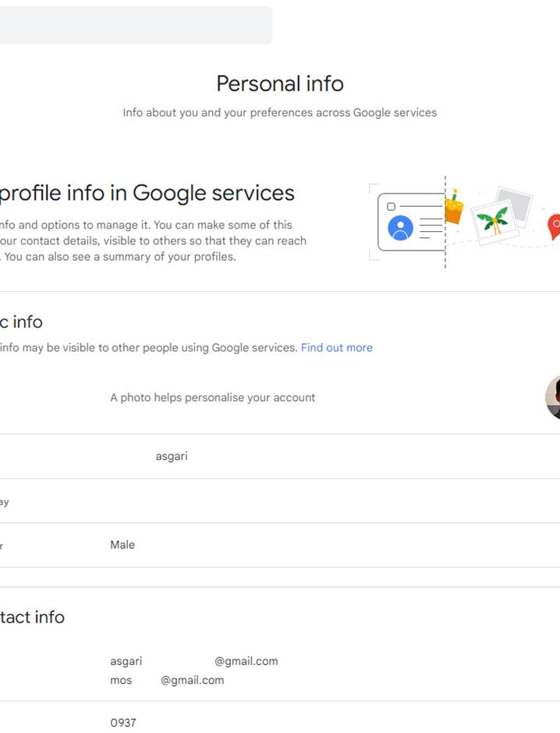Click the search field at the top

136,25
